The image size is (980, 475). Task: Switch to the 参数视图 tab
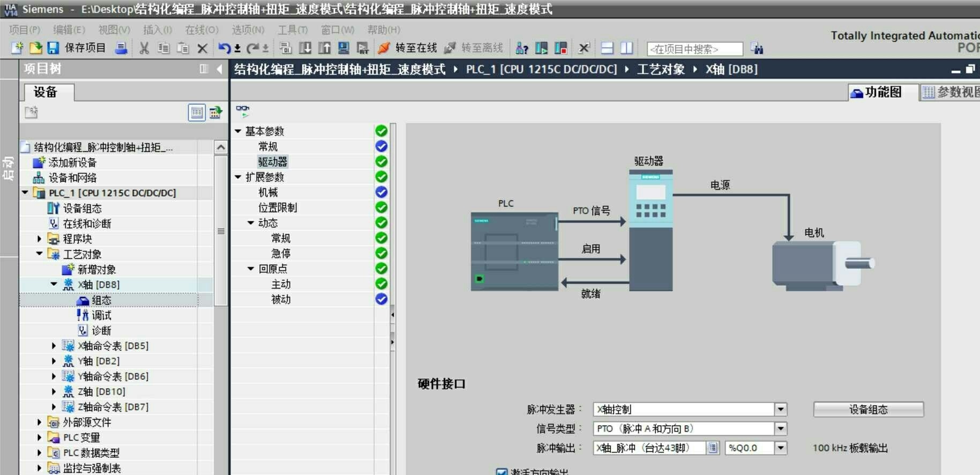(950, 92)
